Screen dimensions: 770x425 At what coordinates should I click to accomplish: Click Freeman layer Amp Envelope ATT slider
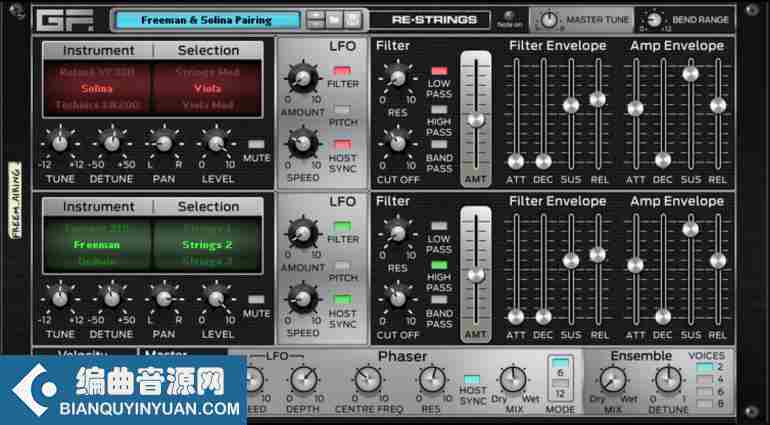pyautogui.click(x=635, y=265)
